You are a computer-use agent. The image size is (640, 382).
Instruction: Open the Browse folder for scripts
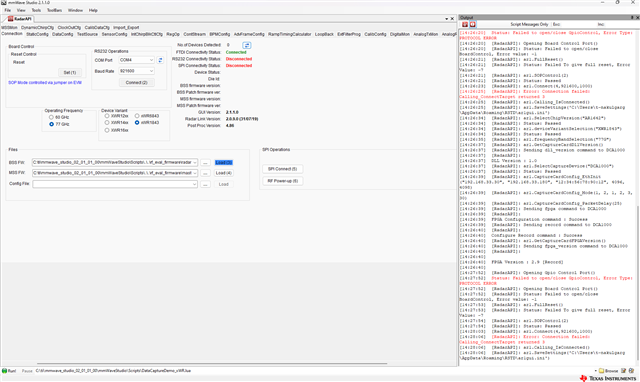coord(608,371)
